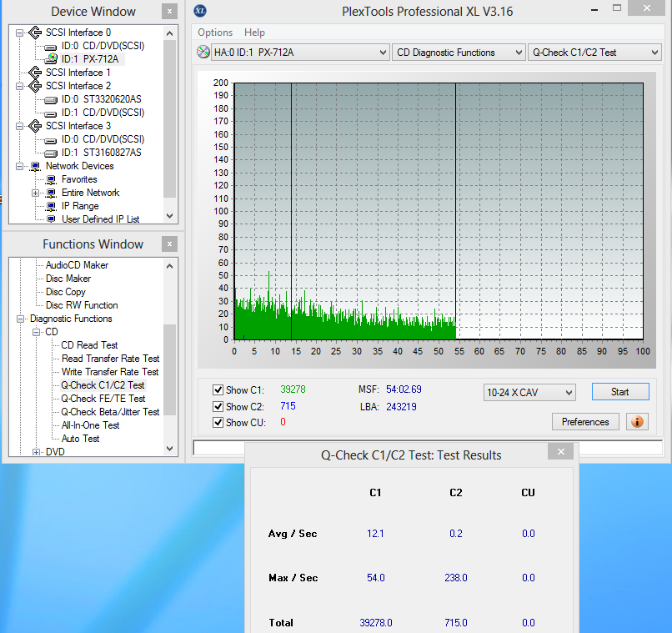Toggle the Show C2 checkbox
Image resolution: width=672 pixels, height=633 pixels.
point(218,406)
